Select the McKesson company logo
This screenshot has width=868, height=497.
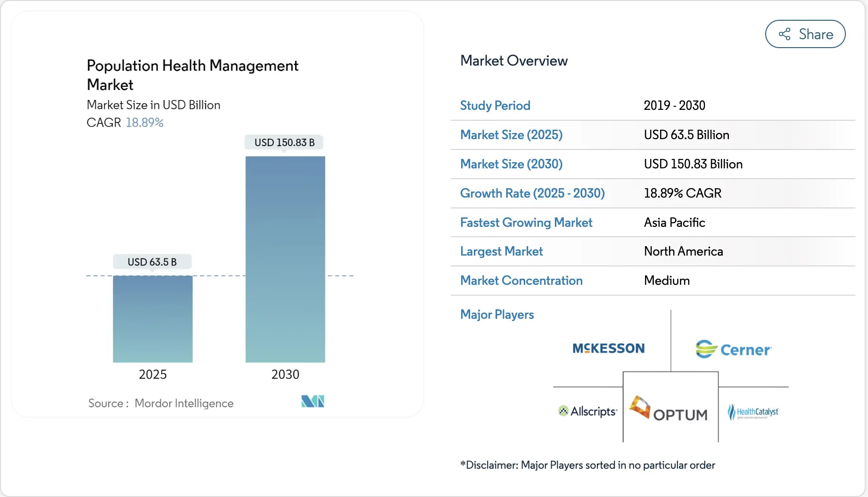[608, 348]
